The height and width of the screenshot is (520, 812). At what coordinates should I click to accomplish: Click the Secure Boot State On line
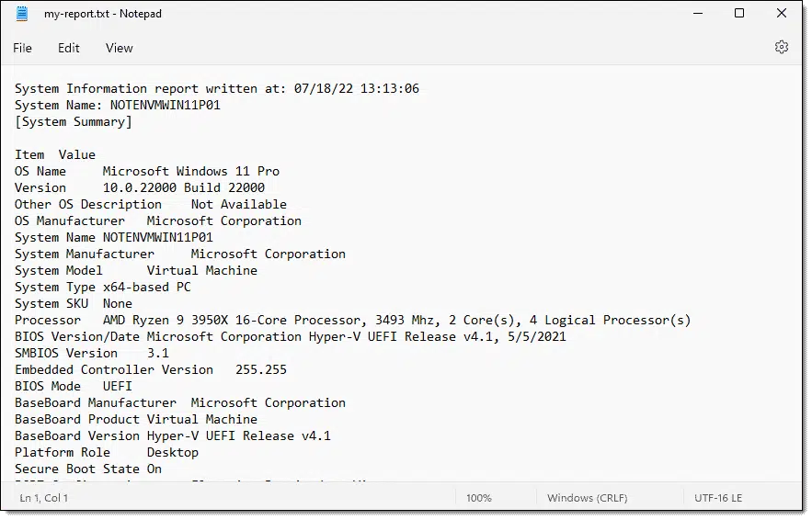coord(88,469)
